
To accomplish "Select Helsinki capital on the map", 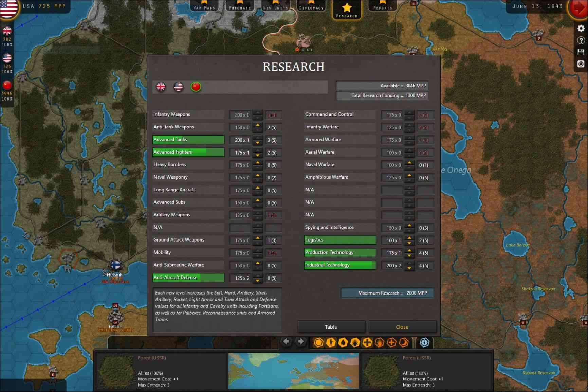I will [115, 266].
